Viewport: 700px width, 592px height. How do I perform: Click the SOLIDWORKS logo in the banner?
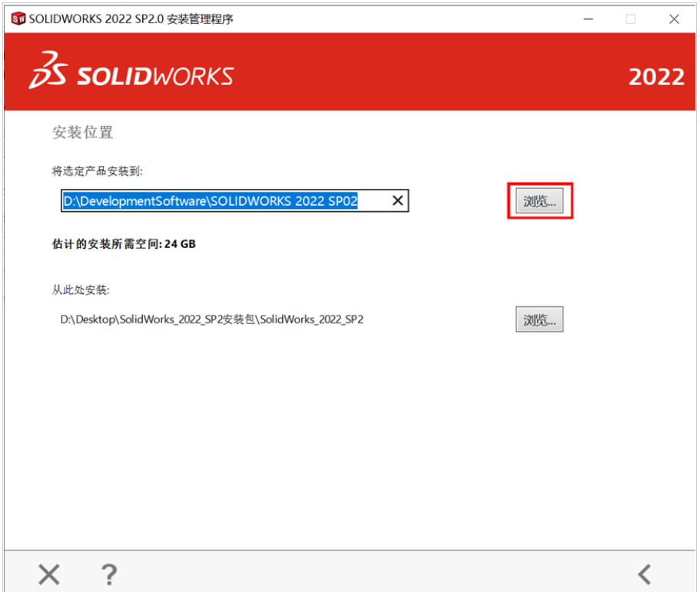[x=131, y=71]
